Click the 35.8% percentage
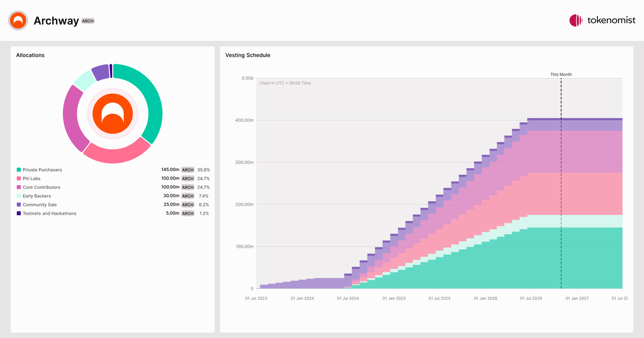The image size is (644, 338). pyautogui.click(x=203, y=170)
